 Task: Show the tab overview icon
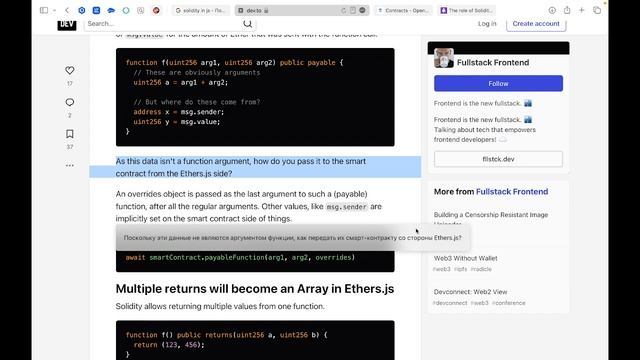pyautogui.click(x=597, y=10)
